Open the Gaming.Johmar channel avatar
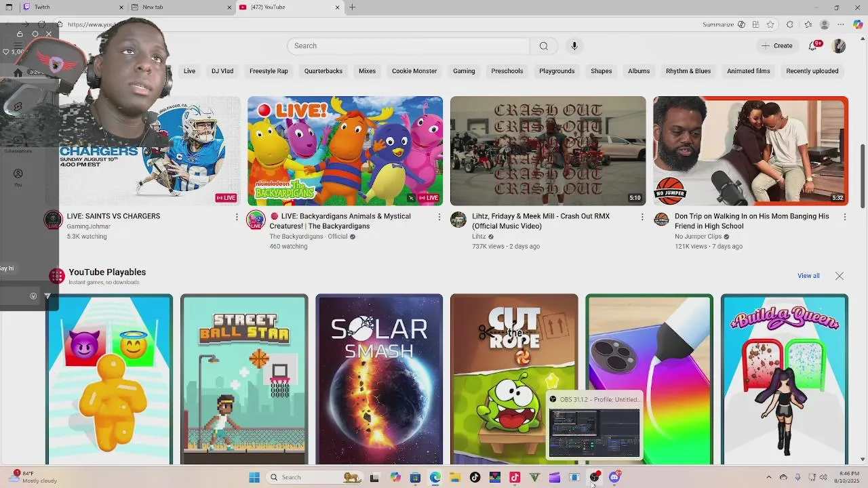Viewport: 868px width, 488px height. [53, 220]
